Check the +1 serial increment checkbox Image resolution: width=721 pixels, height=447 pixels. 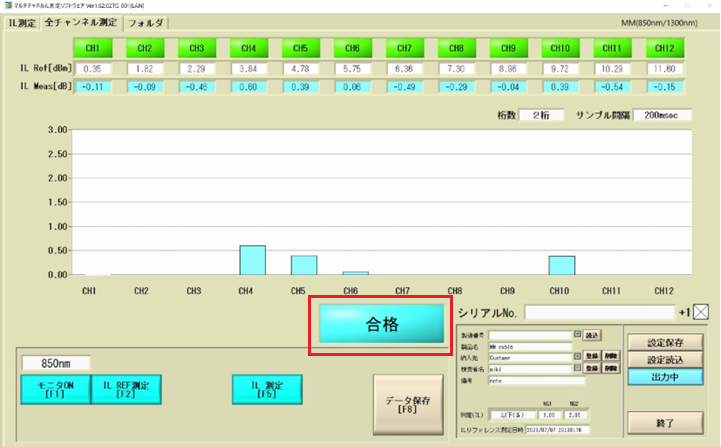pyautogui.click(x=702, y=313)
